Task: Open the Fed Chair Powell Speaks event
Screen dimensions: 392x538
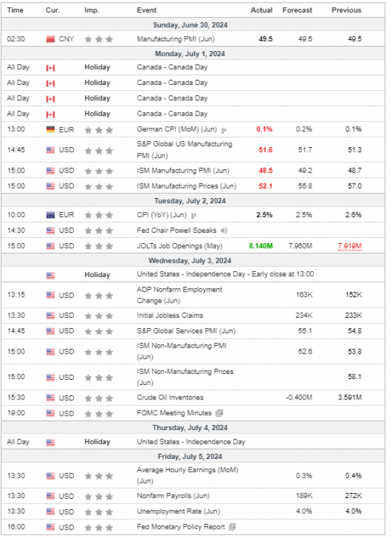Action: pos(176,231)
